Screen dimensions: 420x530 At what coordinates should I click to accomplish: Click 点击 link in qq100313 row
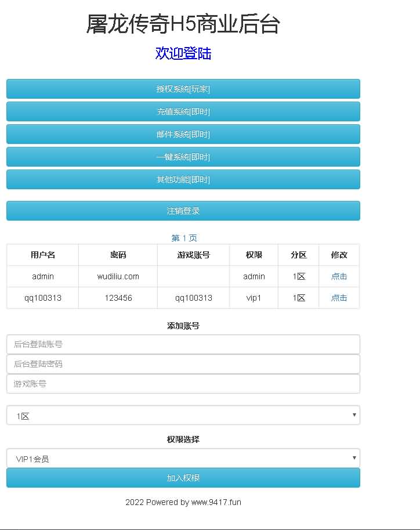[339, 298]
